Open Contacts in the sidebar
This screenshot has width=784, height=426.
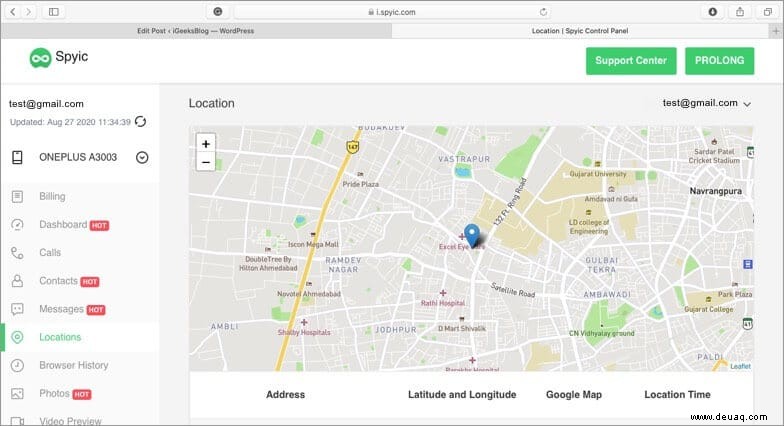click(58, 281)
